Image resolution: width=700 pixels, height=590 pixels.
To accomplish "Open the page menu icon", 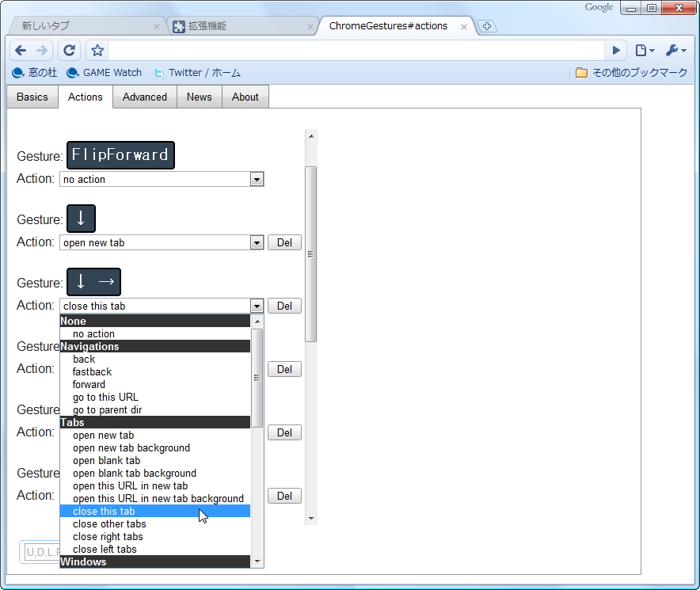I will pyautogui.click(x=645, y=51).
